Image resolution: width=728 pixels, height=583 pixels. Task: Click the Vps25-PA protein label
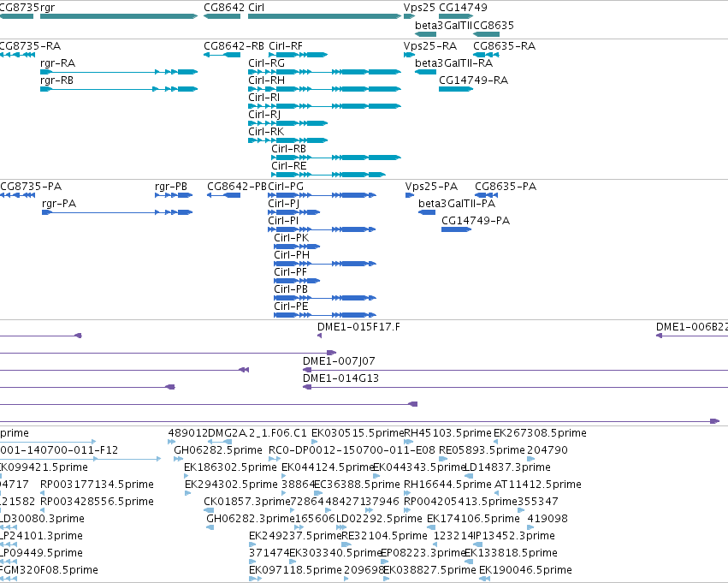(431, 187)
